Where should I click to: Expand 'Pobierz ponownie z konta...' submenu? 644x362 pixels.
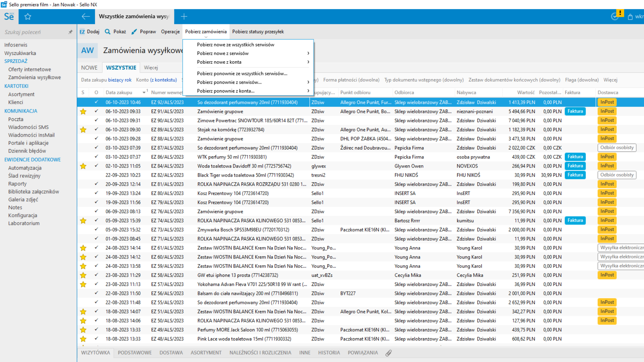click(x=248, y=91)
